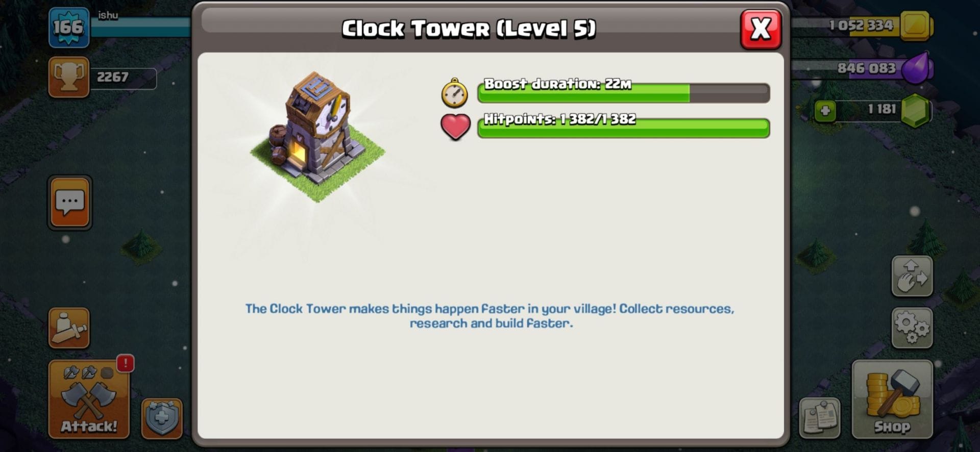Tap the trophy icon showing 2267

69,77
